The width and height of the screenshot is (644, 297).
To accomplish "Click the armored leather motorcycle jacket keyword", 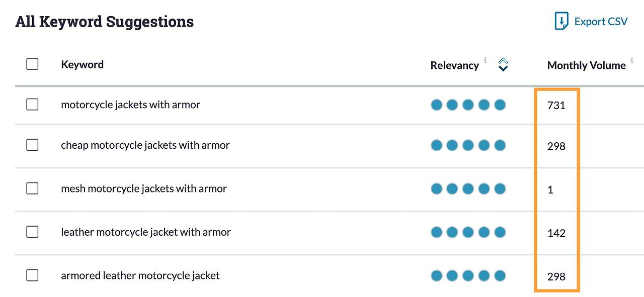I will 140,275.
